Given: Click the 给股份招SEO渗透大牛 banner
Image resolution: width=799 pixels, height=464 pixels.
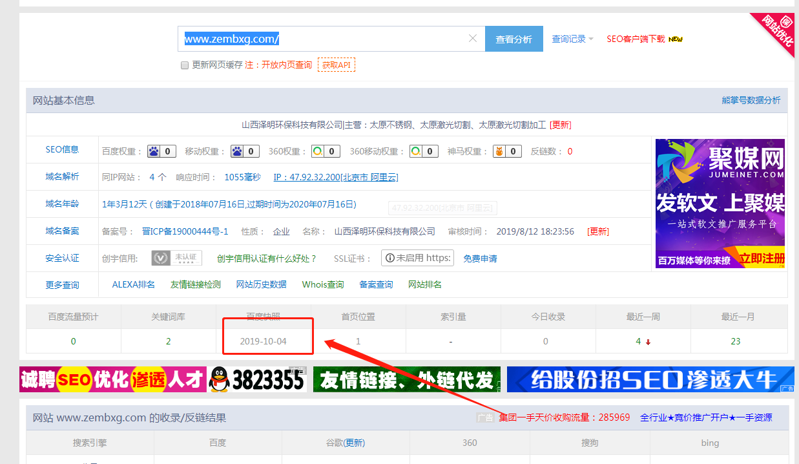Looking at the screenshot, I should (651, 379).
